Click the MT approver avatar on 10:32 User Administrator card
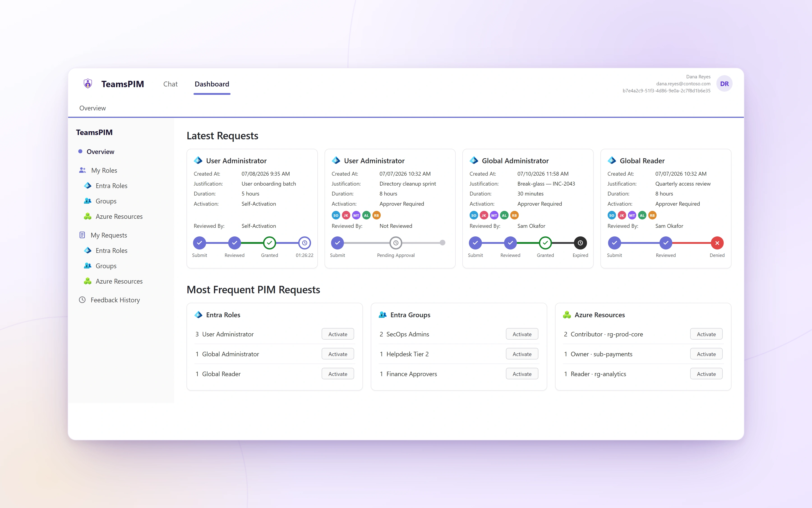 pyautogui.click(x=356, y=215)
